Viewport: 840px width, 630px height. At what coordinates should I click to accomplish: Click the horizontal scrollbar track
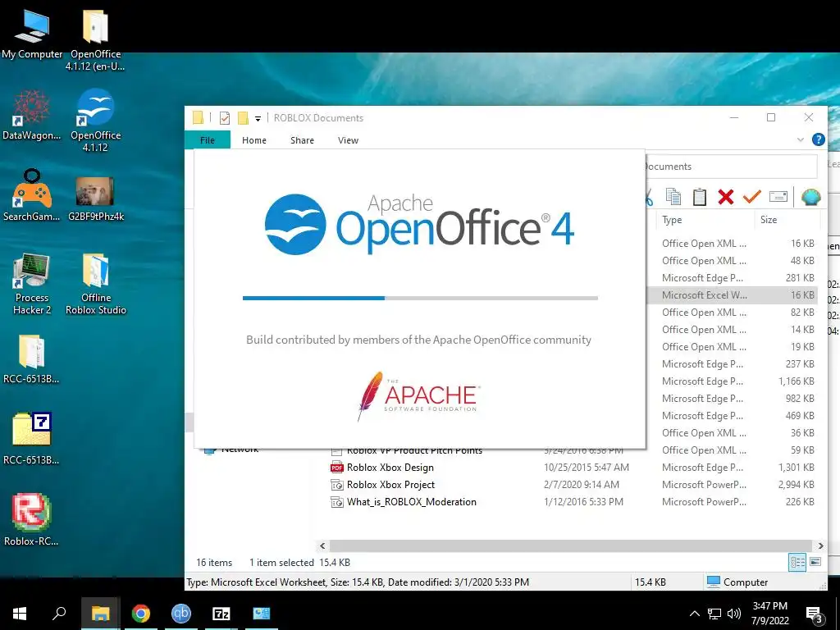click(571, 546)
